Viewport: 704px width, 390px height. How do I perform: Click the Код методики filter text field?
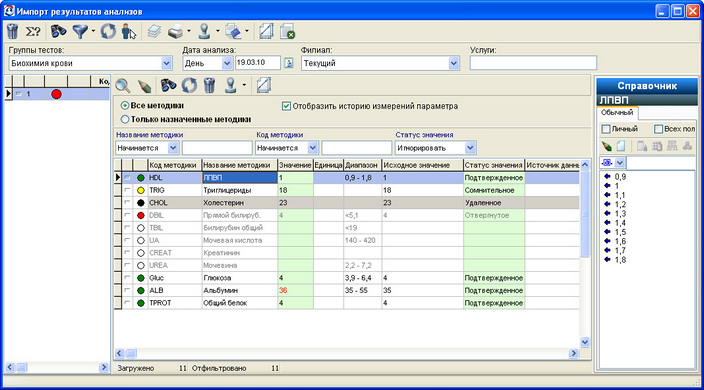click(x=356, y=148)
